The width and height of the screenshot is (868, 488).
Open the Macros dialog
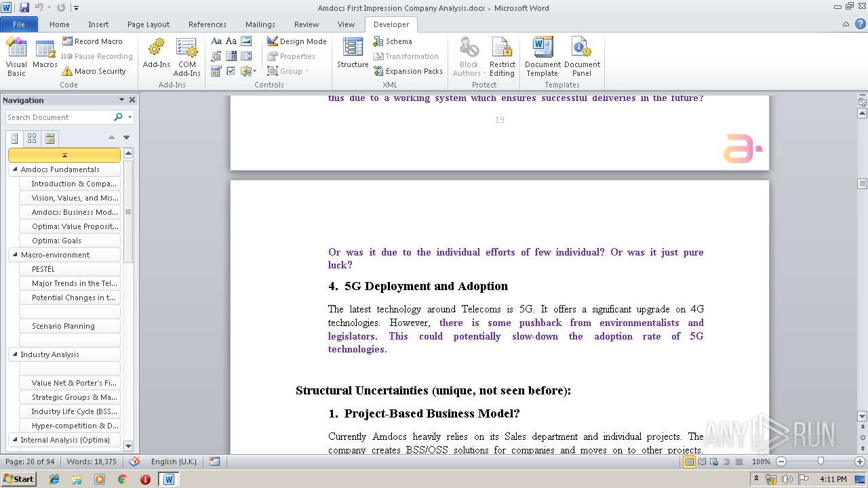click(x=45, y=54)
